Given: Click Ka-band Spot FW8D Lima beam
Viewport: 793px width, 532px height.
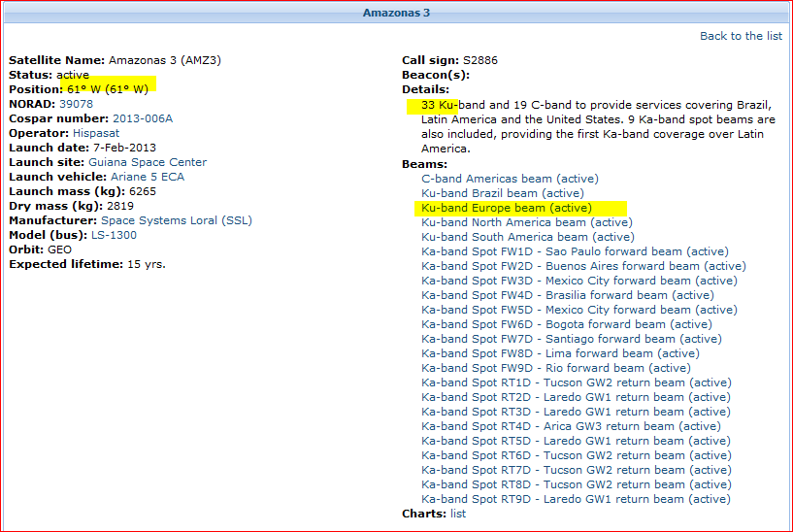Looking at the screenshot, I should coord(560,353).
